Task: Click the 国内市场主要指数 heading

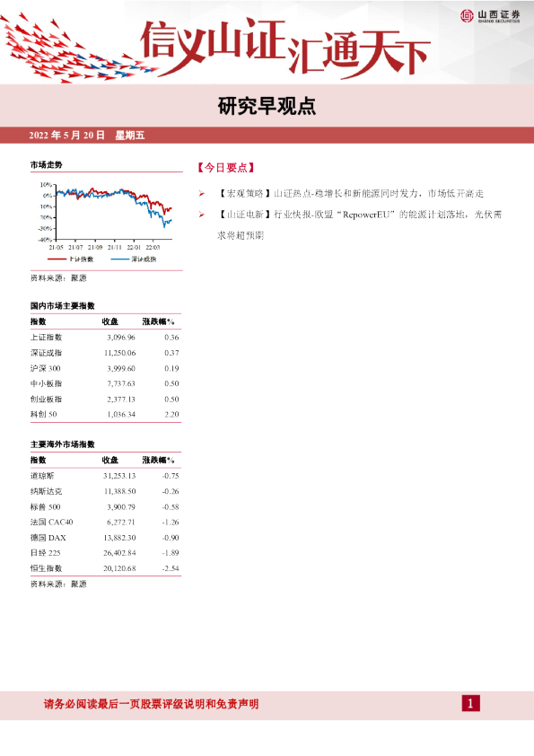Action: (x=63, y=306)
